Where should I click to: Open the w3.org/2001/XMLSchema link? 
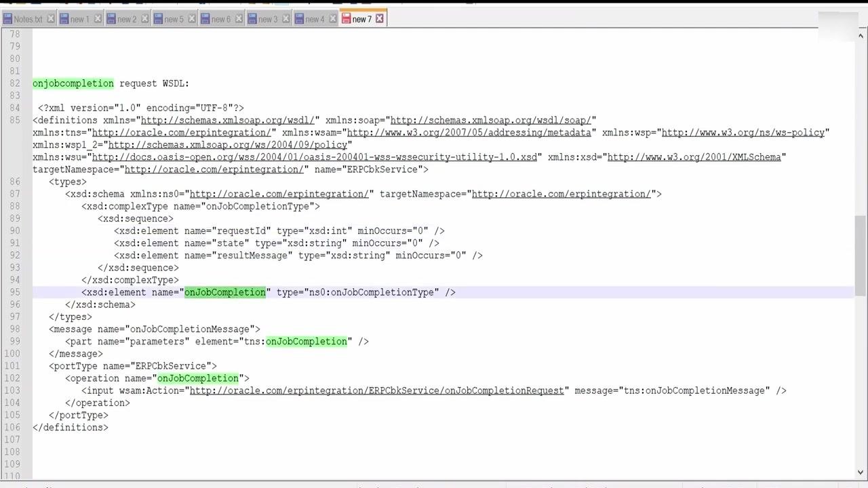(x=694, y=157)
